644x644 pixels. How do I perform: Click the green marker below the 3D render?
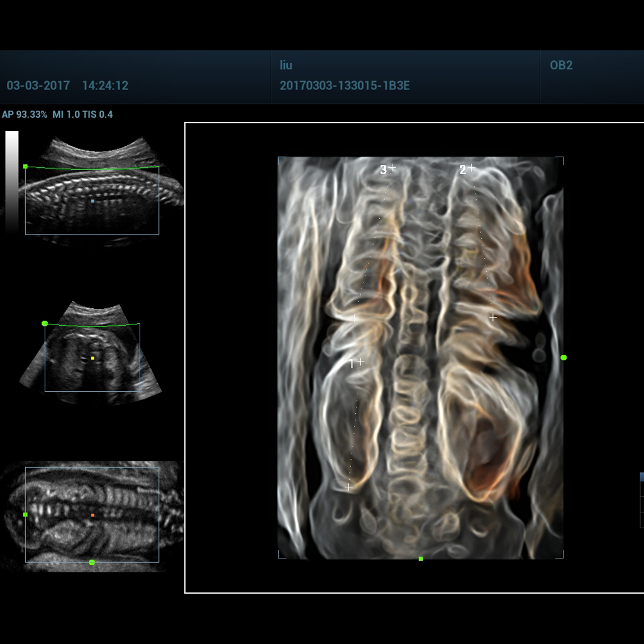[x=419, y=557]
